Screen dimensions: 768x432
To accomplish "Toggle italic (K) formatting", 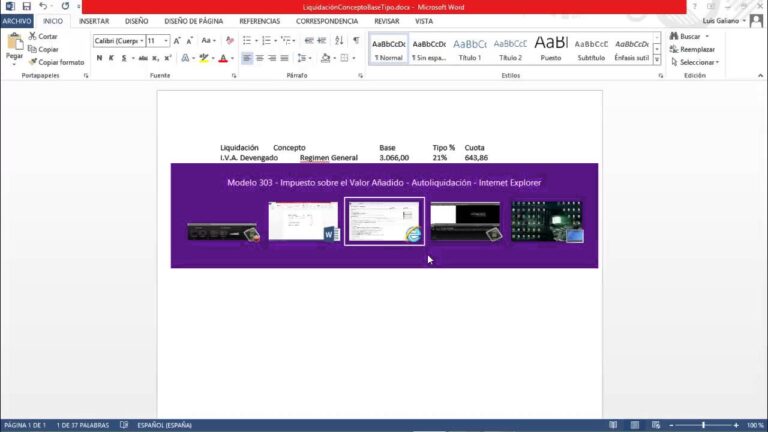I will (111, 58).
